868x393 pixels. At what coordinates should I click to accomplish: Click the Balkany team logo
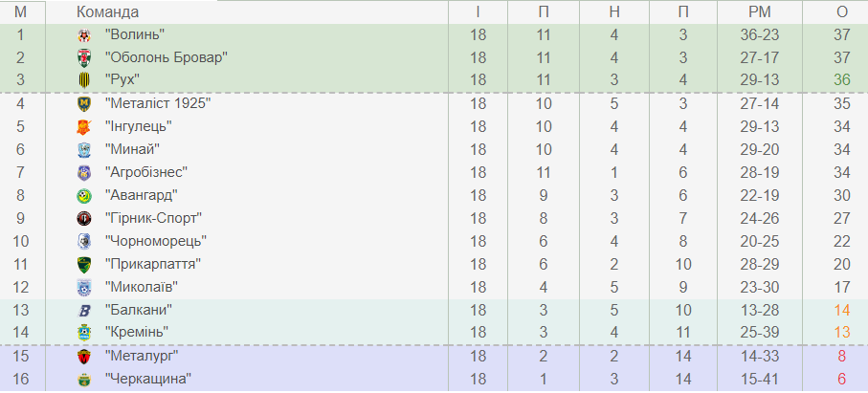tap(84, 310)
